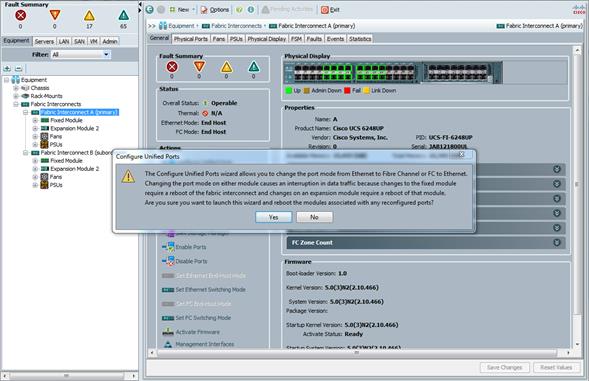Click the Management Interfaces action
Image resolution: width=589 pixels, height=381 pixels.
(x=204, y=344)
